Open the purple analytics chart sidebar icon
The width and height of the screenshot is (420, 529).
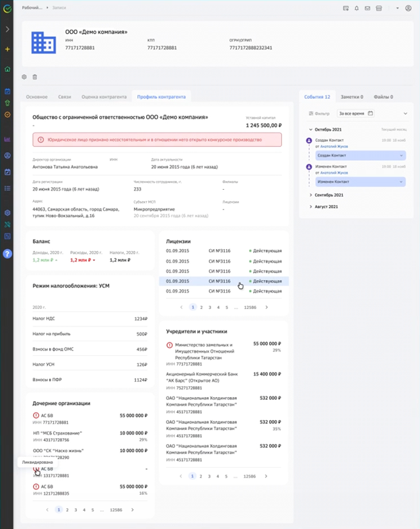point(7,139)
